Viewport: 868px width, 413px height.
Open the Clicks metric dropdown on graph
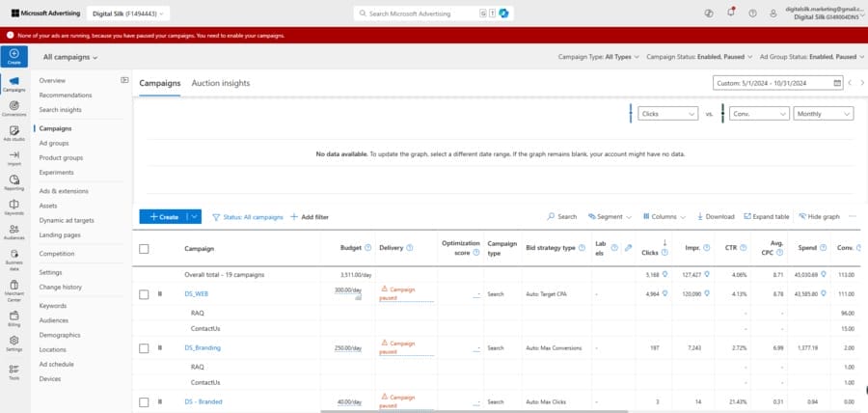(x=667, y=114)
